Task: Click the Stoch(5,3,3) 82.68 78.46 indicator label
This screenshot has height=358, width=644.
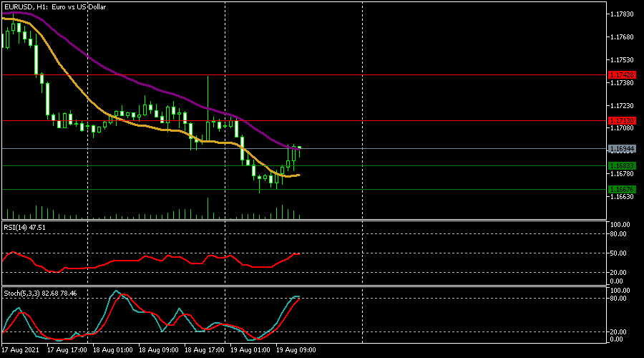Action: point(40,294)
